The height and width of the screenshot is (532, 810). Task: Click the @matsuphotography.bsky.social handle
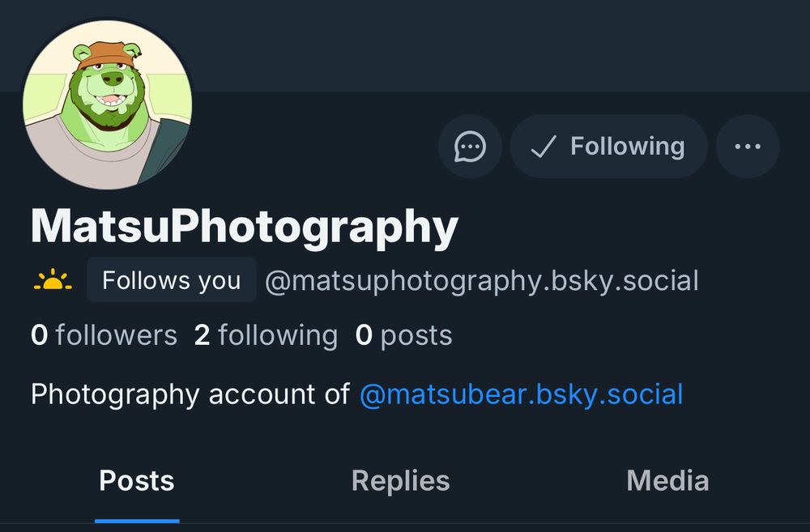[480, 280]
